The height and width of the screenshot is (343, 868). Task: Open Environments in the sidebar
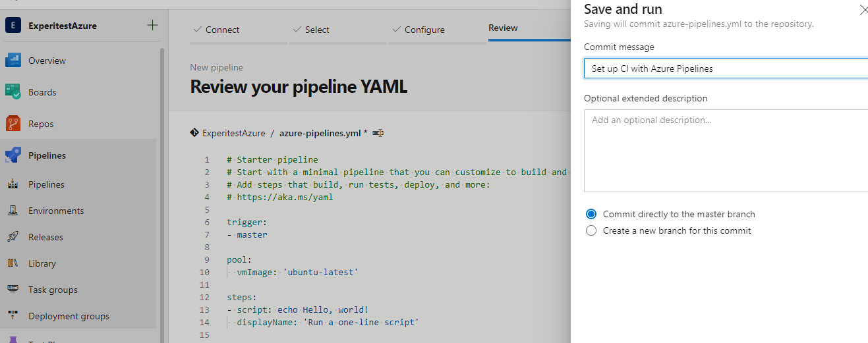tap(56, 211)
